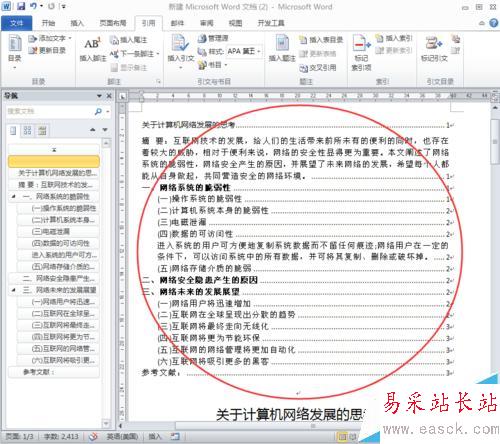
Task: Open Manage Sources (管理源)
Action: click(213, 38)
